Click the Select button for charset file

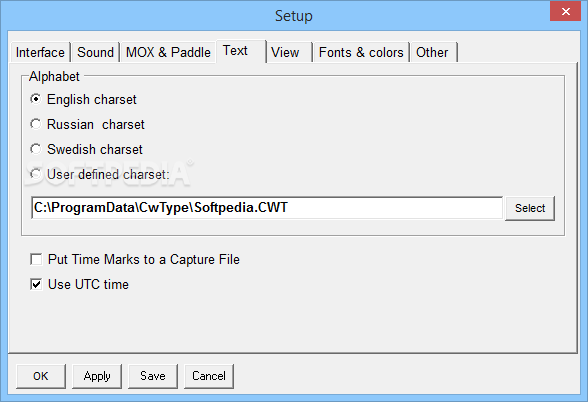pyautogui.click(x=530, y=208)
